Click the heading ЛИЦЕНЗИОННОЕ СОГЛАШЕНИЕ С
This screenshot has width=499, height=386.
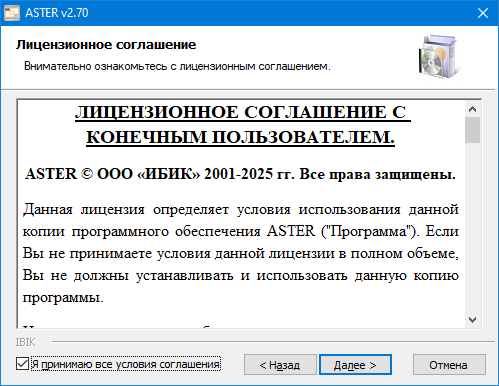coord(243,112)
